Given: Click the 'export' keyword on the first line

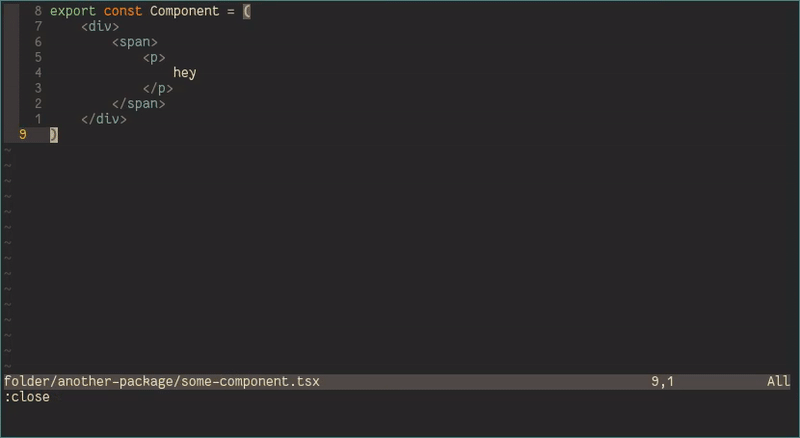Looking at the screenshot, I should pyautogui.click(x=73, y=11).
